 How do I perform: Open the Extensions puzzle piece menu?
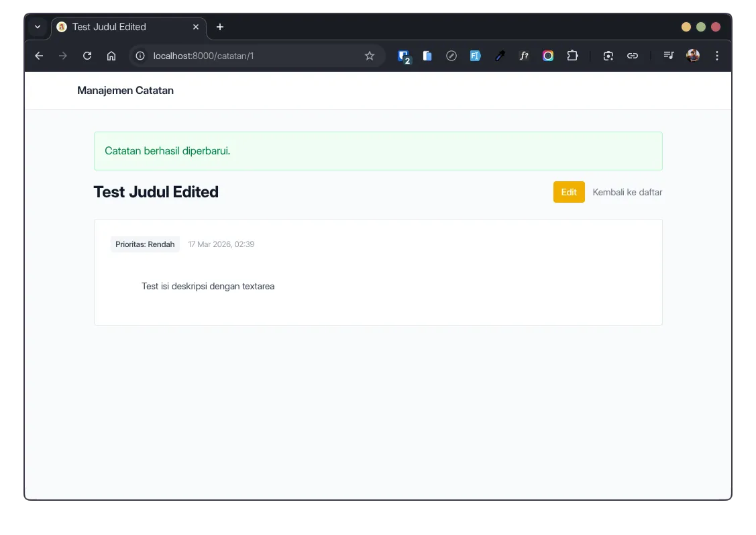click(x=572, y=56)
